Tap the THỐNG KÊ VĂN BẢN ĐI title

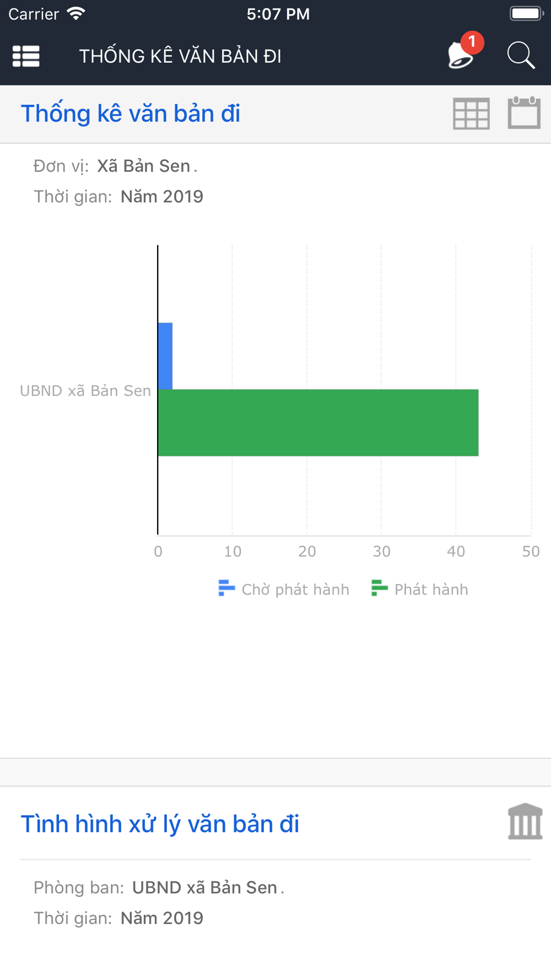coord(180,56)
